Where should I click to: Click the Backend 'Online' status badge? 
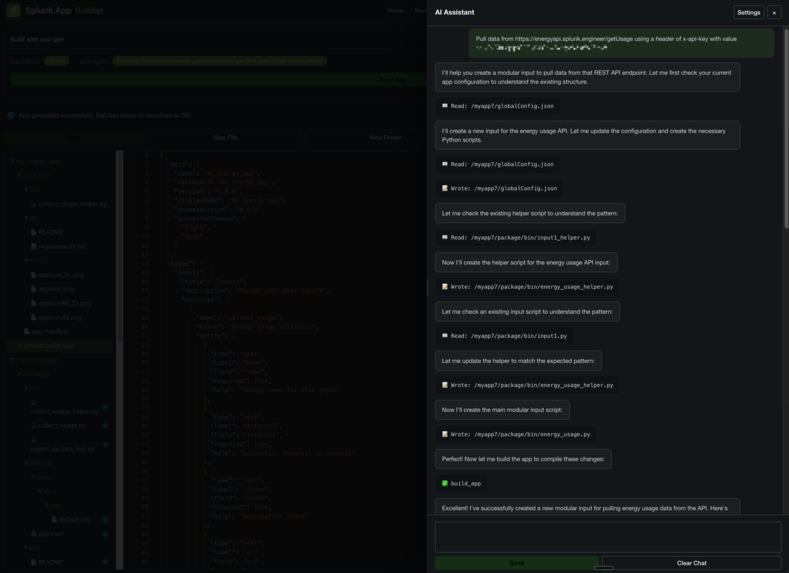(56, 60)
